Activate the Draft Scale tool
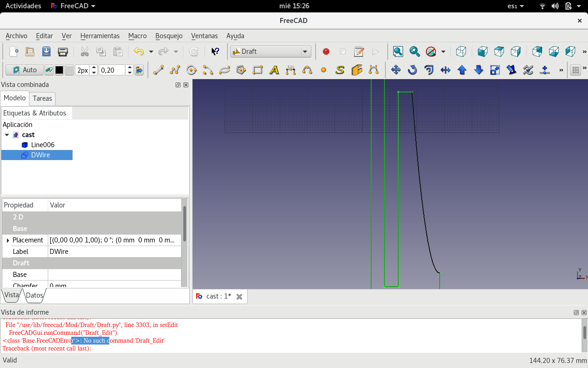 pos(495,70)
